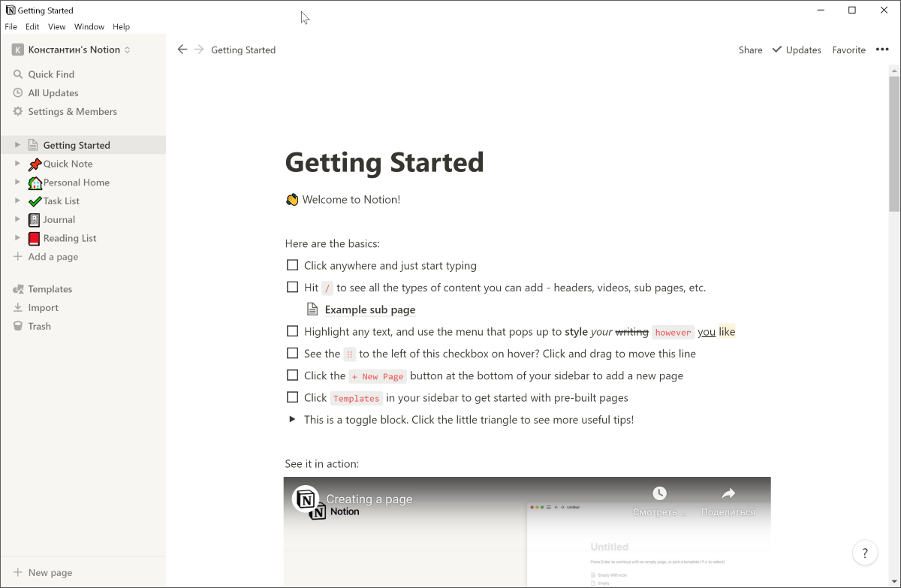Expand the toggle block triangle
901x588 pixels.
tap(292, 420)
